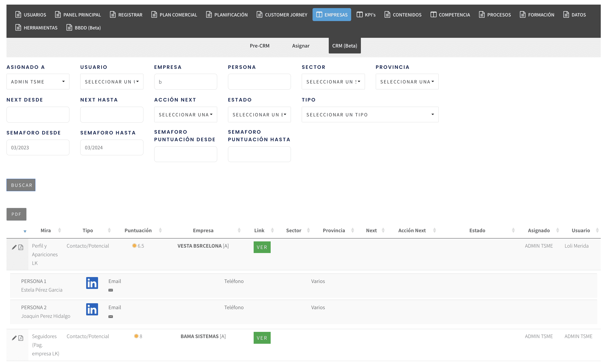
Task: Open LinkedIn icon for Joaquin Perez Hidalgo
Action: [92, 309]
